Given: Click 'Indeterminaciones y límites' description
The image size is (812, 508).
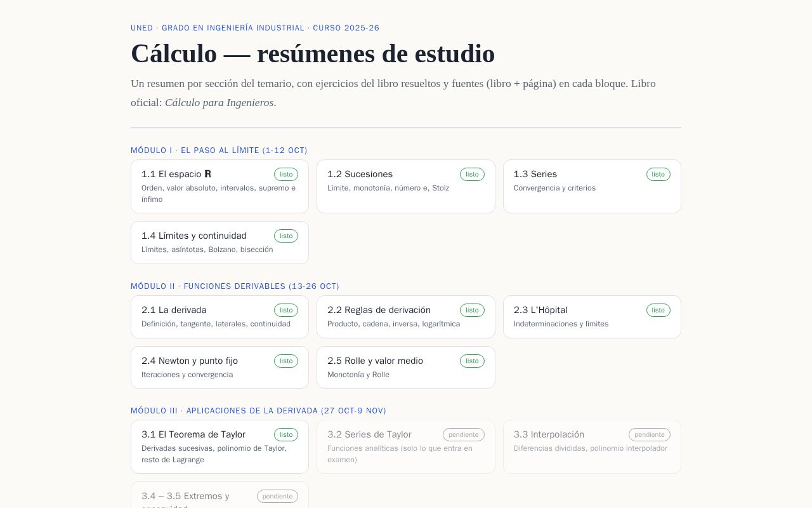Looking at the screenshot, I should coord(561,324).
